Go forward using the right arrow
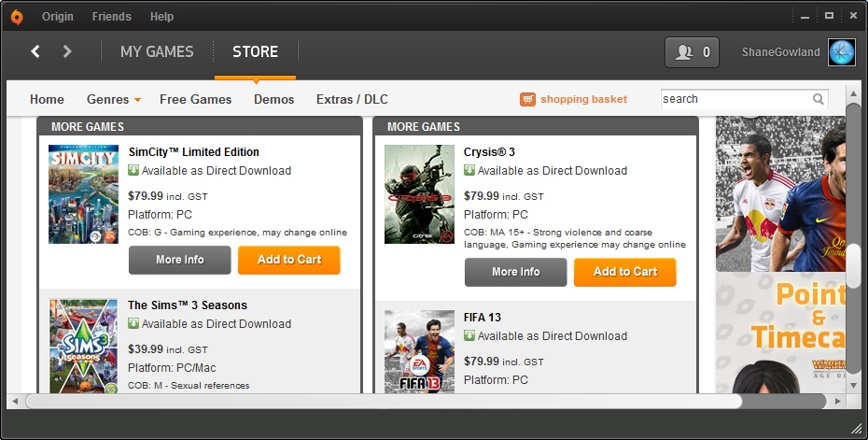Viewport: 868px width, 440px height. 67,51
